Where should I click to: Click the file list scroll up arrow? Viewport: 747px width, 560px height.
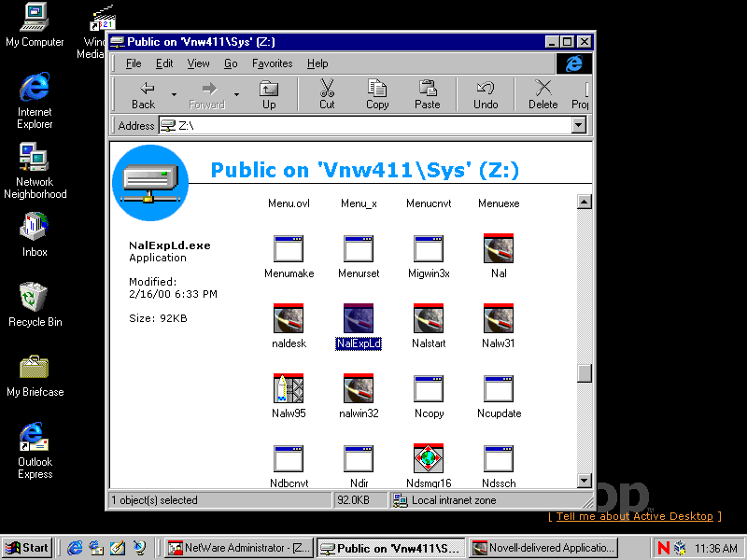585,202
